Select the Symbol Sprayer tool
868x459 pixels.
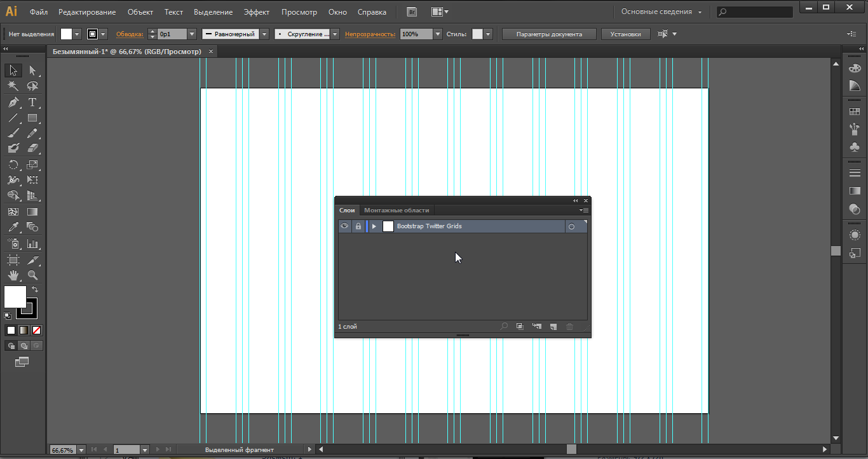pyautogui.click(x=13, y=243)
